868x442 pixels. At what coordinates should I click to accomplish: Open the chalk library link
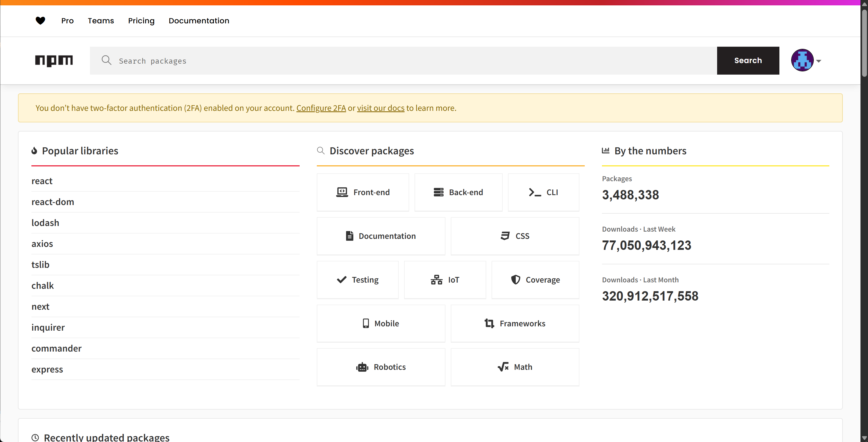point(42,285)
